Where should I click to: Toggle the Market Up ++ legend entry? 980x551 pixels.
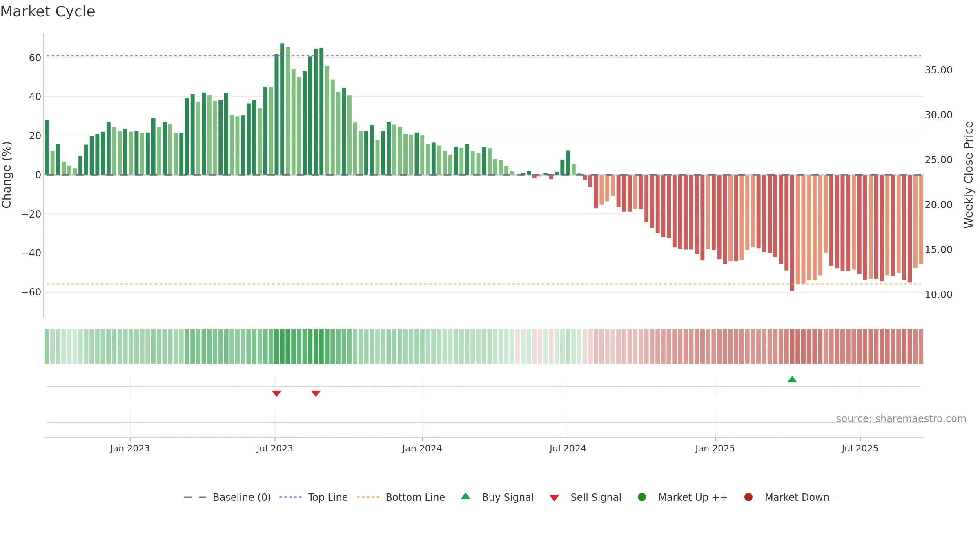point(683,497)
